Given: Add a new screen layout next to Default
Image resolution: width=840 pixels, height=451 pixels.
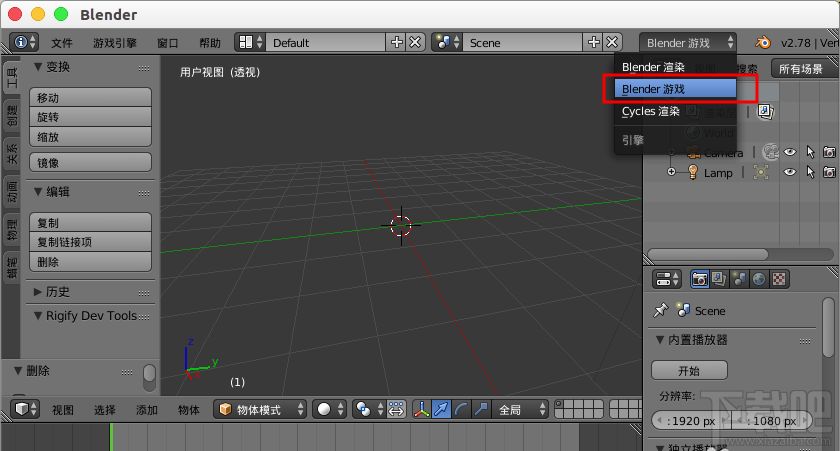Looking at the screenshot, I should pyautogui.click(x=396, y=42).
